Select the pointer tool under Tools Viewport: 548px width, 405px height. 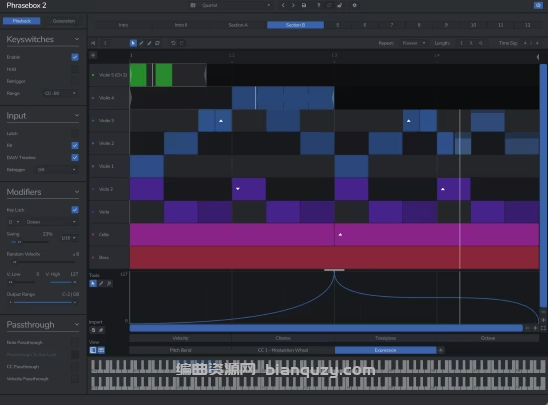coord(93,283)
